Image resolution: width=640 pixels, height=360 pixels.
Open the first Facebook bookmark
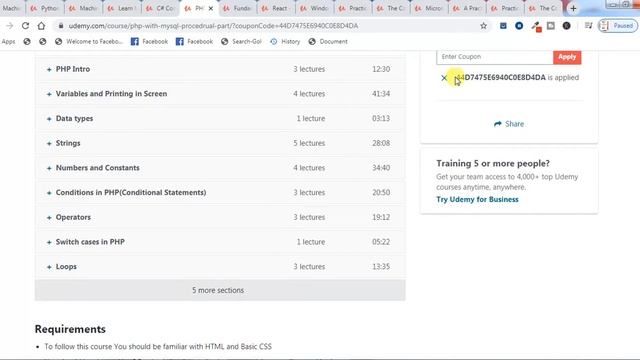coord(149,42)
